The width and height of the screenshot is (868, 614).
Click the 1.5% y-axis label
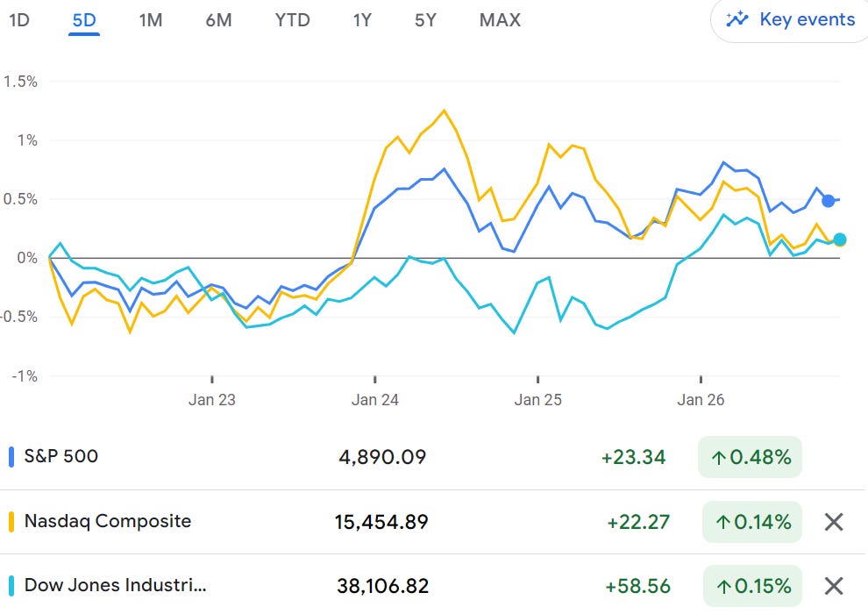pos(20,82)
